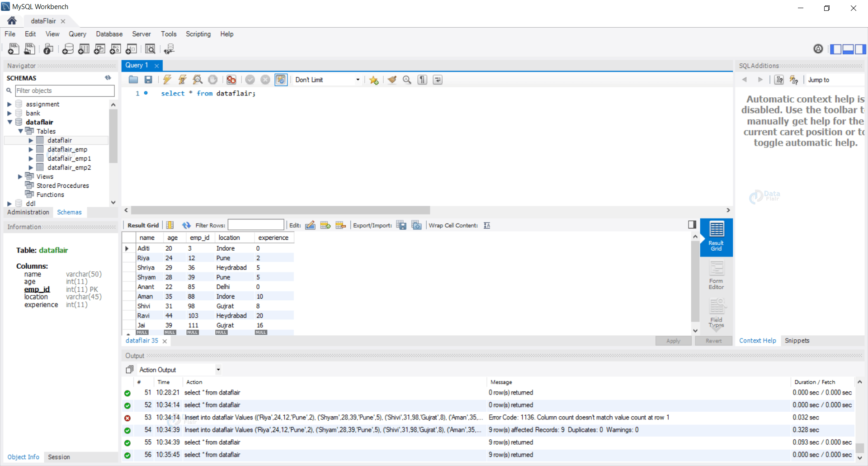This screenshot has width=868, height=466.
Task: Click inside the Filter Rows input field
Action: point(256,225)
